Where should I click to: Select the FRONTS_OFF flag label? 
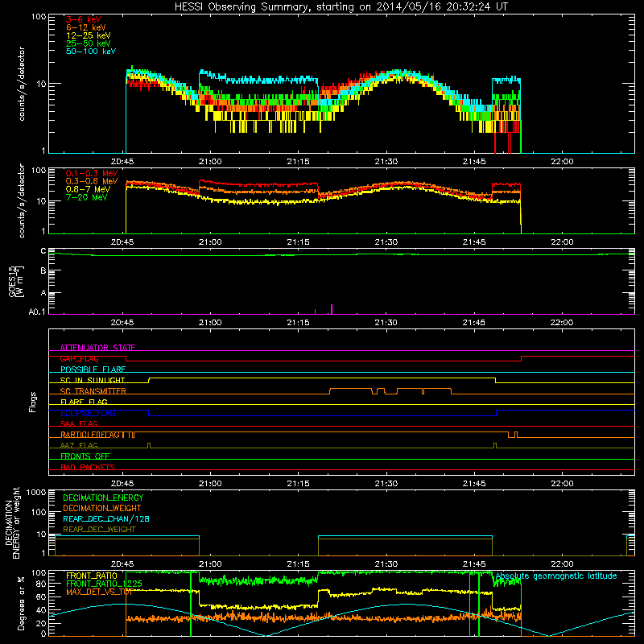click(x=85, y=456)
